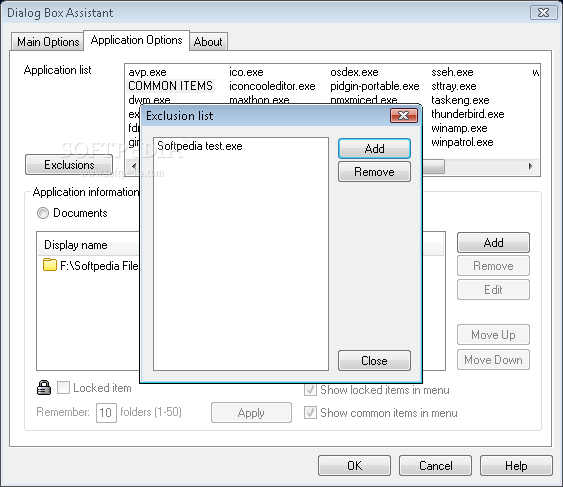Viewport: 563px width, 487px height.
Task: Select the F:\Softpedia folder icon in the list
Action: (50, 265)
